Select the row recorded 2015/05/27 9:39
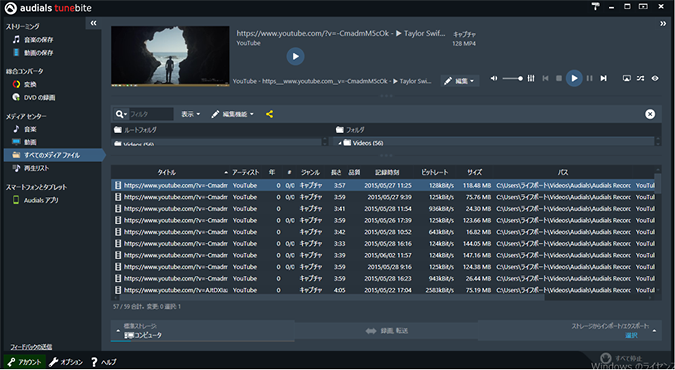Screen dimensions: 675x370 coord(383,197)
